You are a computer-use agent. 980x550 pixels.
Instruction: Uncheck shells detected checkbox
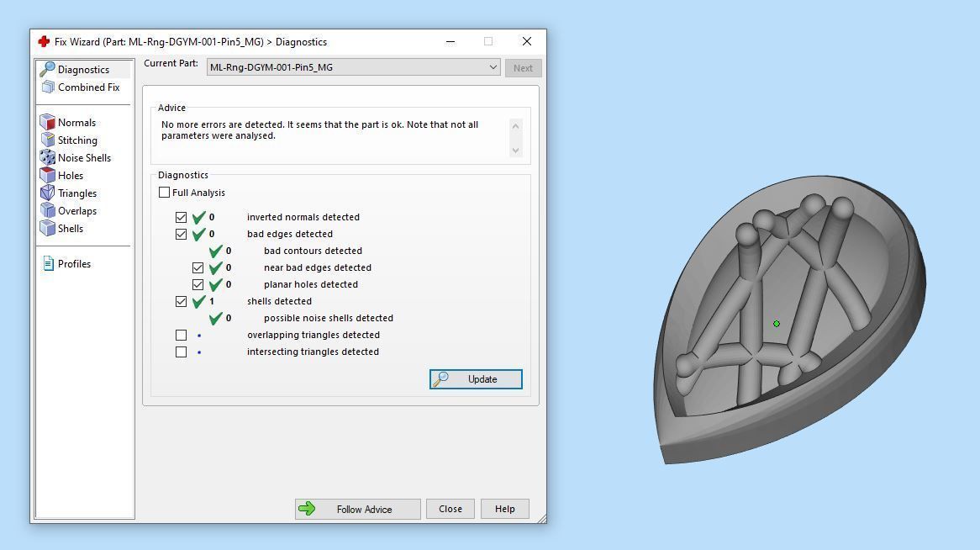pos(182,302)
